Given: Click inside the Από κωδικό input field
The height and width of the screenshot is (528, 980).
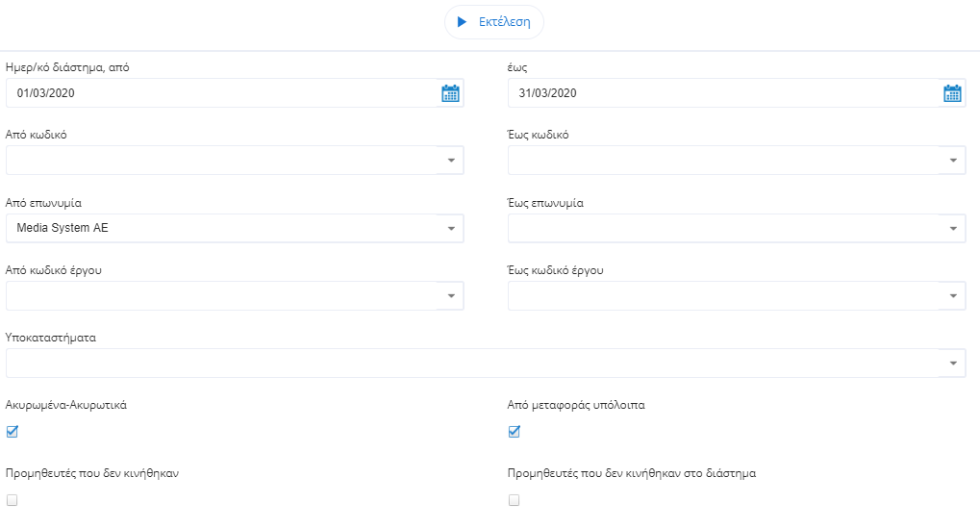Looking at the screenshot, I should 221,161.
